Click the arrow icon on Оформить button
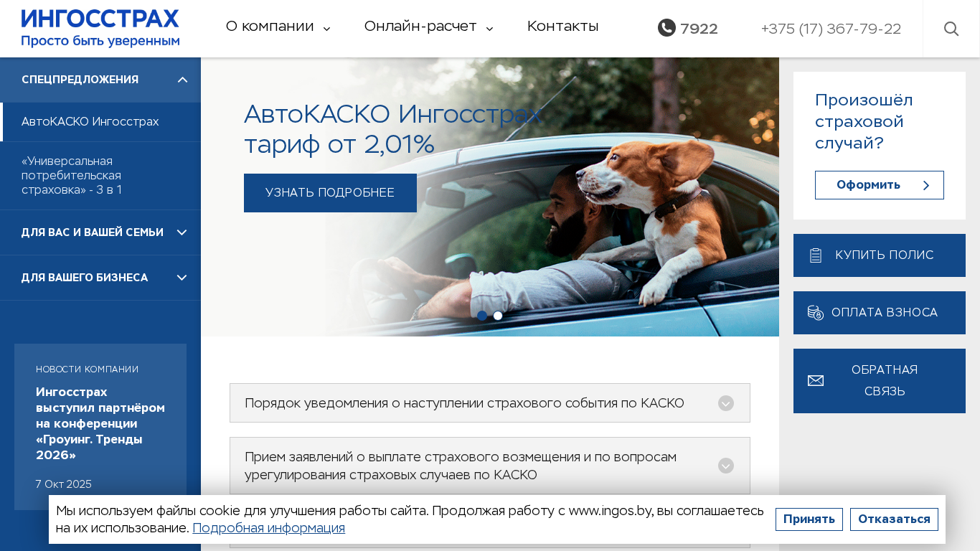This screenshot has width=980, height=551. [926, 185]
